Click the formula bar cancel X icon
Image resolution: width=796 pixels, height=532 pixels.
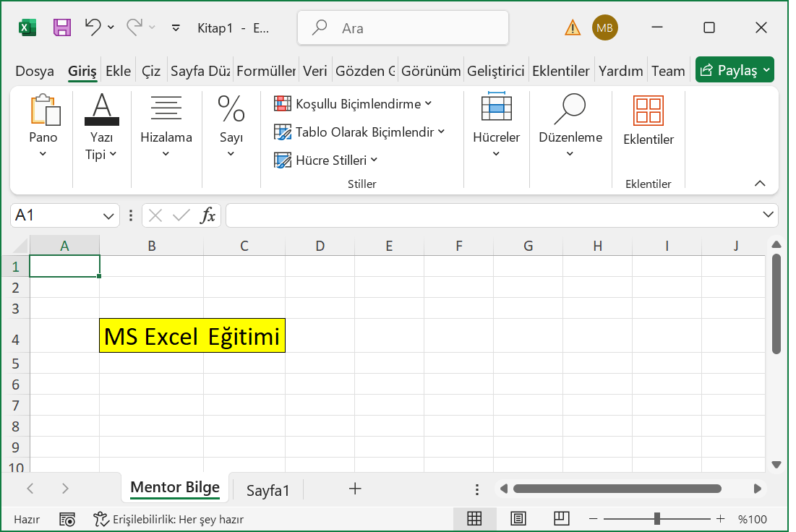coord(155,216)
